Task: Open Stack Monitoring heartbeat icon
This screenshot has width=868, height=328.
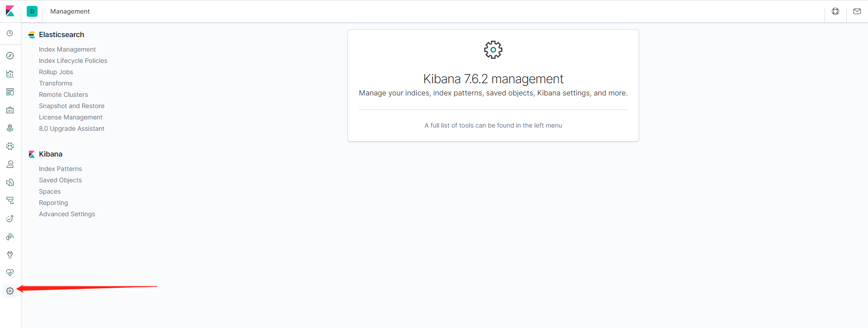Action: pos(10,273)
